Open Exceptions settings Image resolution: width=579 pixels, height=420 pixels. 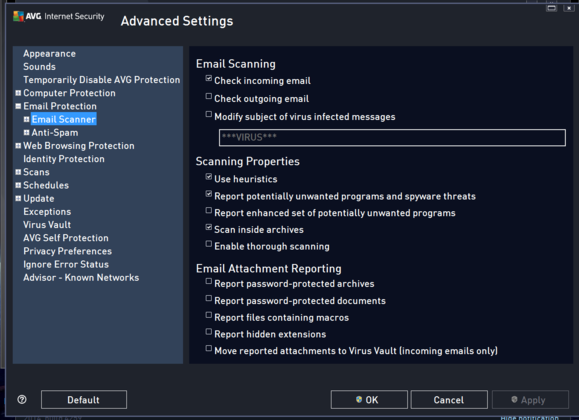pos(47,212)
